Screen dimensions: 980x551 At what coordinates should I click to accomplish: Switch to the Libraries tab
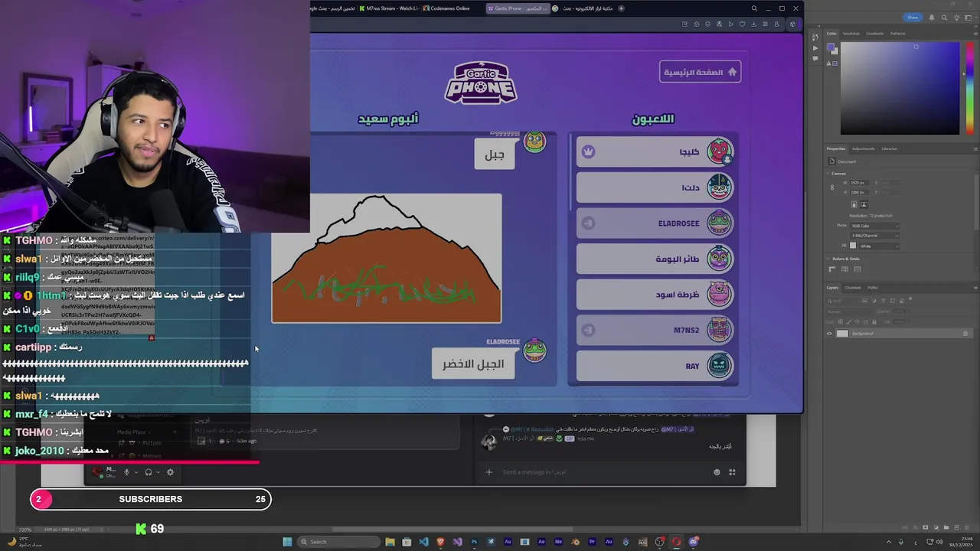889,148
